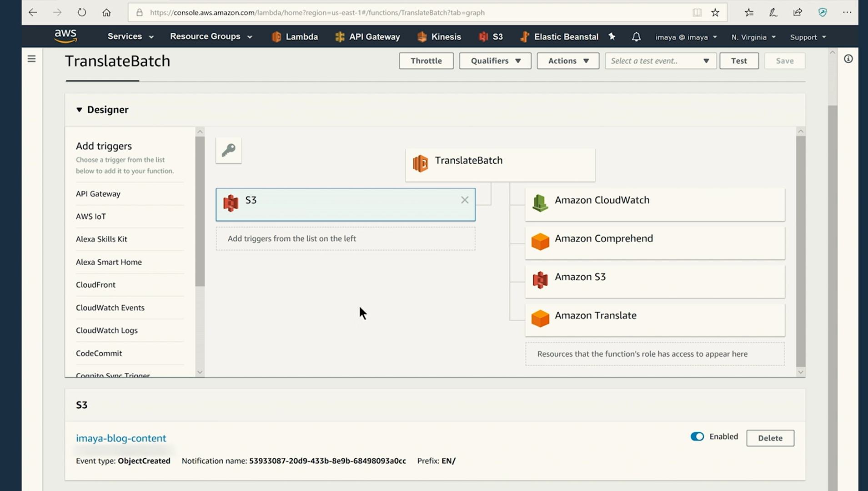Add an API Gateway trigger

coord(98,194)
